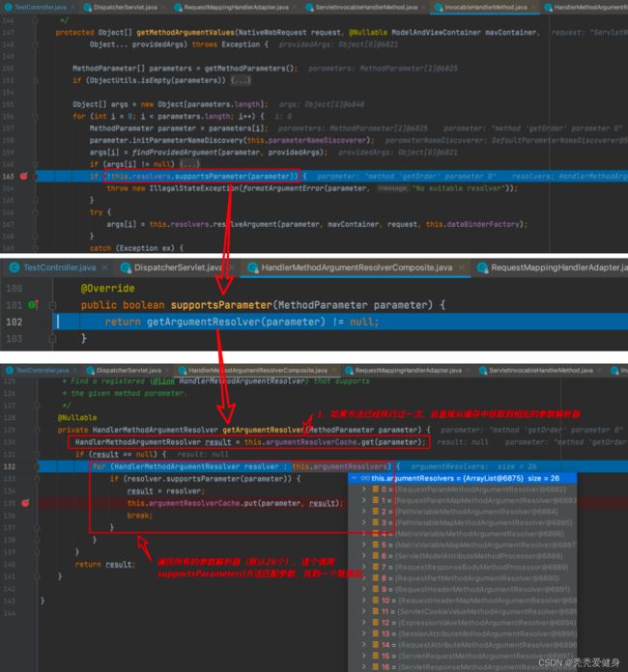Close TestController.java tab in the middle editor
Image resolution: width=628 pixels, height=672 pixels.
(104, 267)
